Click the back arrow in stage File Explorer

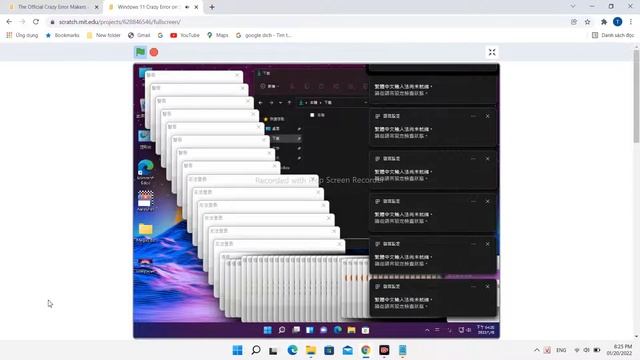point(261,102)
